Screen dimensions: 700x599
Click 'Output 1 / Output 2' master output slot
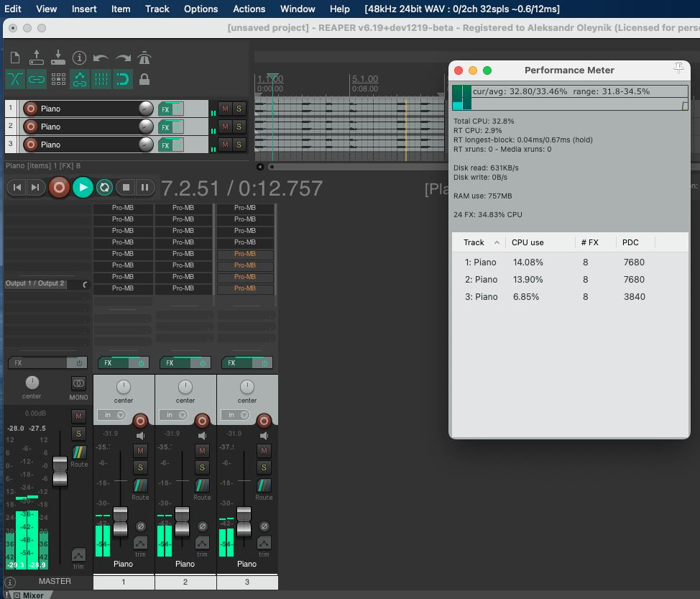click(34, 283)
